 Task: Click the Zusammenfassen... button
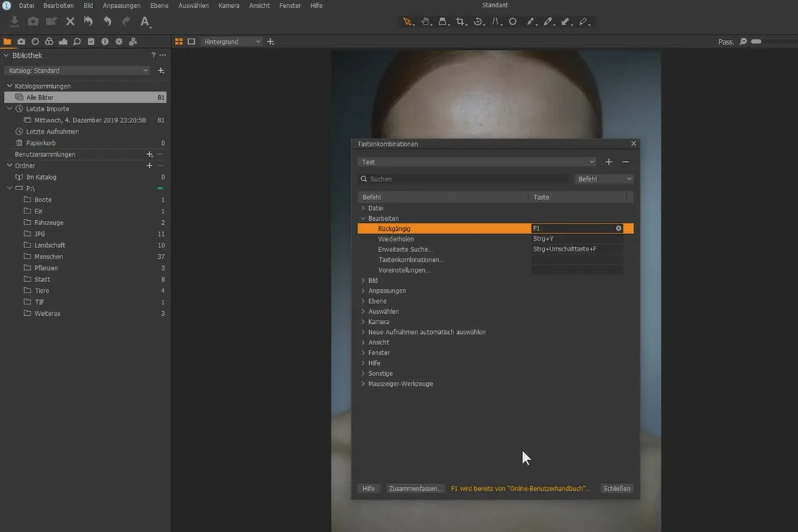[416, 488]
